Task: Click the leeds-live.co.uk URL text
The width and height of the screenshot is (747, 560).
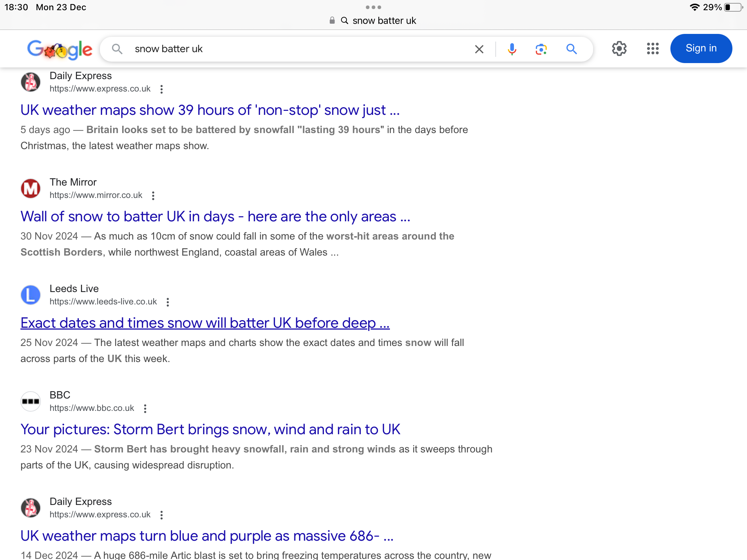Action: pyautogui.click(x=103, y=302)
